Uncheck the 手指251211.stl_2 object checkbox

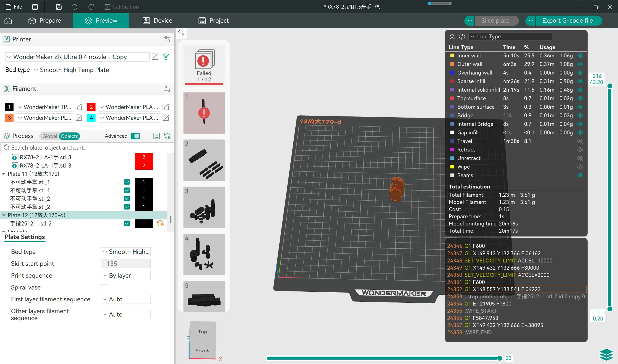(x=127, y=224)
